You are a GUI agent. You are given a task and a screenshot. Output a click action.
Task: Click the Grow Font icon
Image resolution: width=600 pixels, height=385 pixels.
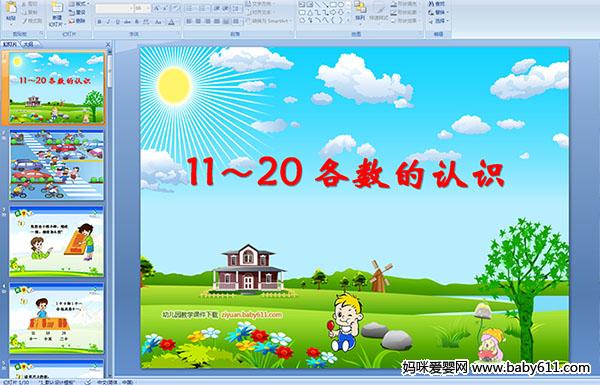pos(157,8)
